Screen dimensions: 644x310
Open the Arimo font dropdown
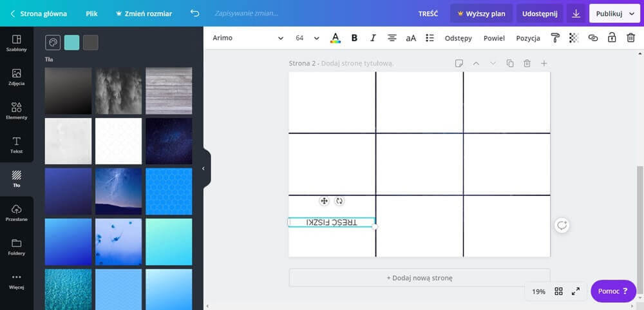[248, 38]
